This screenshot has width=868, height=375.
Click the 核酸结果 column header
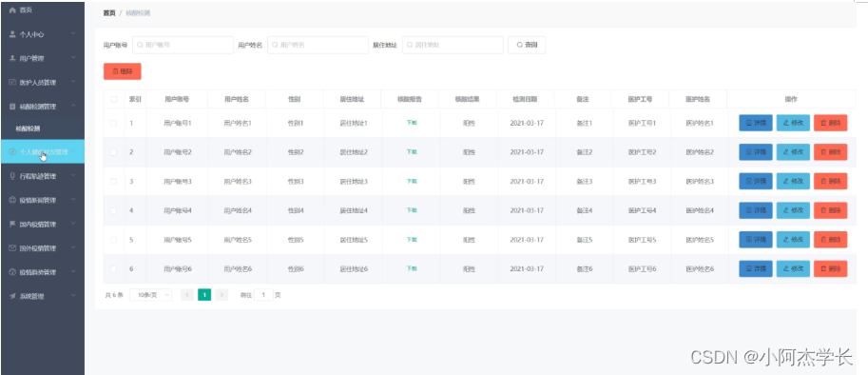(467, 100)
